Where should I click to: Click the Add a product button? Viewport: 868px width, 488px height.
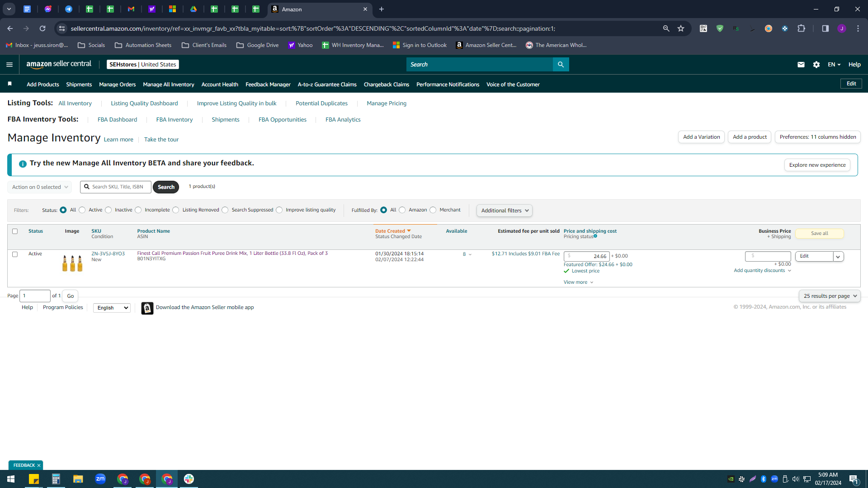click(750, 137)
